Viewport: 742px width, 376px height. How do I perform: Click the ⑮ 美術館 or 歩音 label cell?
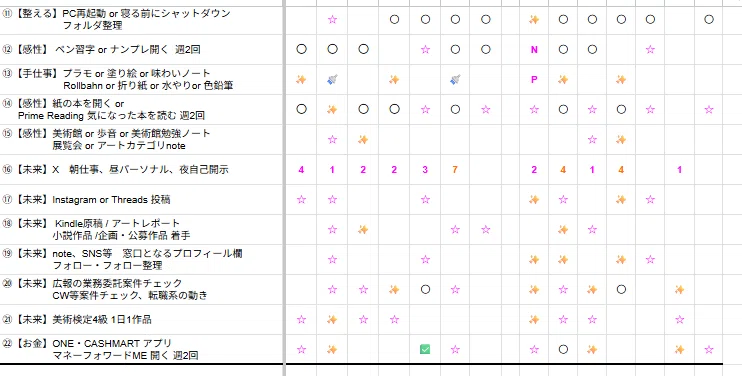(x=141, y=140)
